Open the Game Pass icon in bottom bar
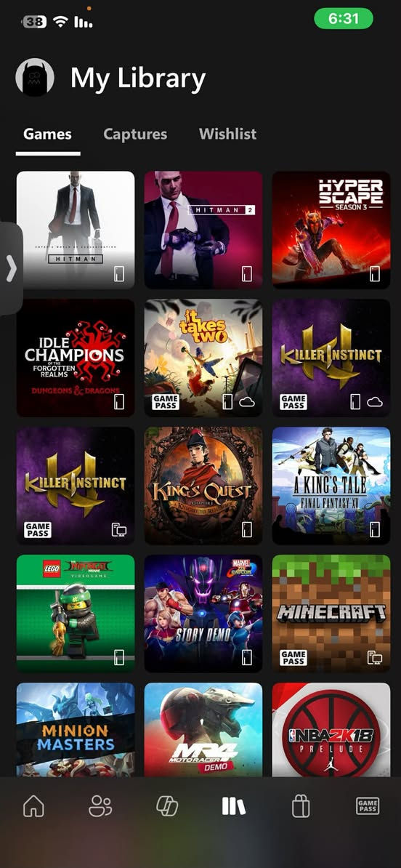401x868 pixels. coord(368,806)
